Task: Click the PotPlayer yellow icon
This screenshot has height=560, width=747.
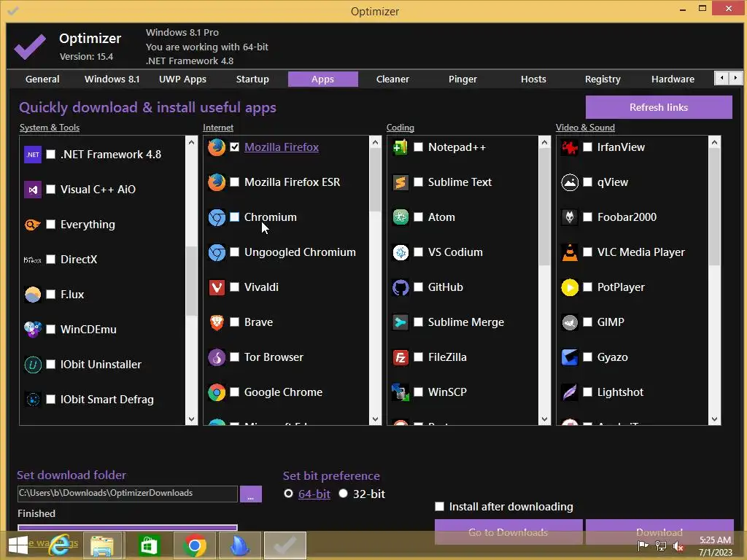Action: [x=570, y=287]
